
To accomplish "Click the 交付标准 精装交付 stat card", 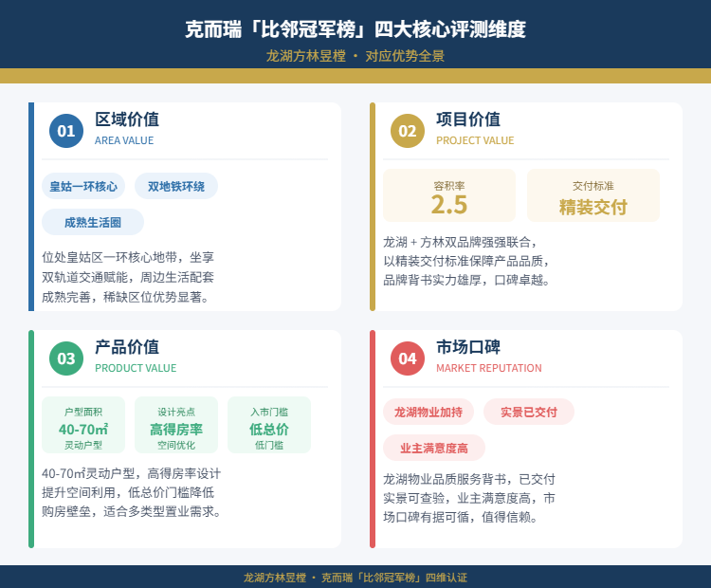I will click(593, 195).
